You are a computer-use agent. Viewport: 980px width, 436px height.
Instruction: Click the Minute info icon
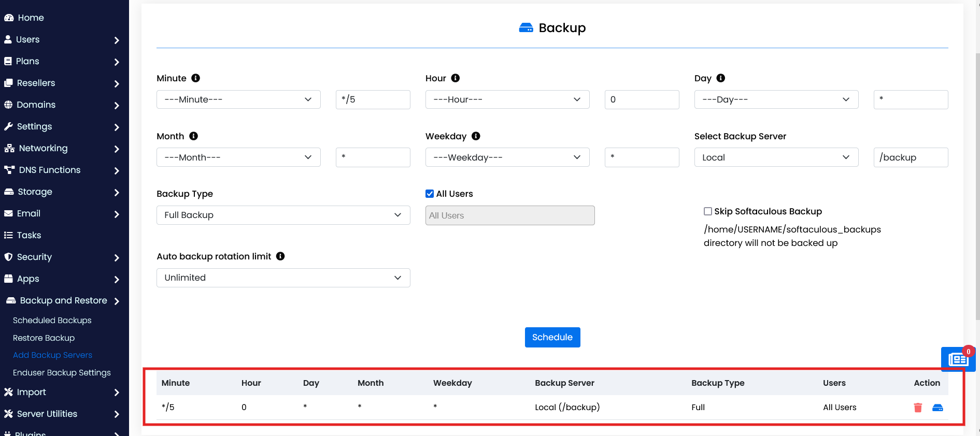click(x=195, y=78)
